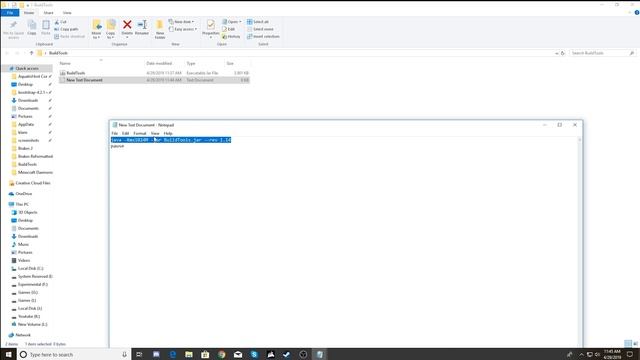The height and width of the screenshot is (360, 640).
Task: Click the Paste shortcut option
Action: (x=69, y=37)
